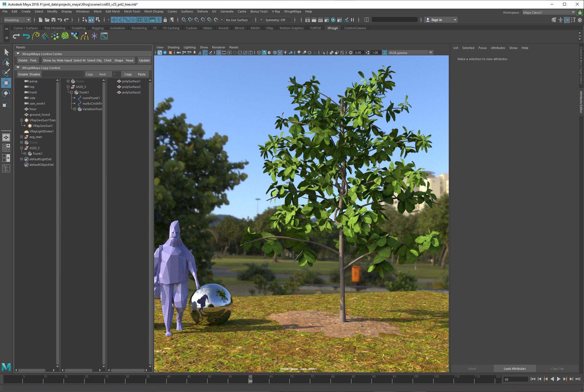Click the grid display icon in the viewport toolbar
The image size is (584, 392).
click(x=219, y=52)
